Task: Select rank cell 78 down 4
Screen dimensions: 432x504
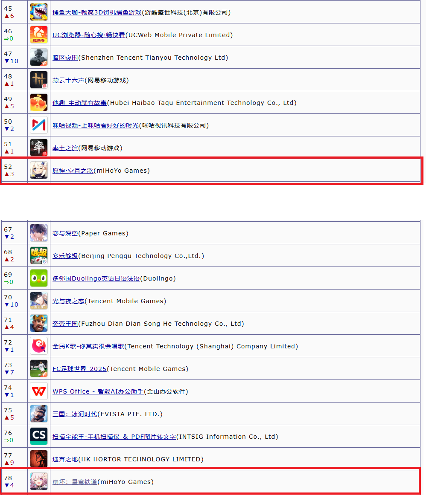Action: tap(15, 482)
